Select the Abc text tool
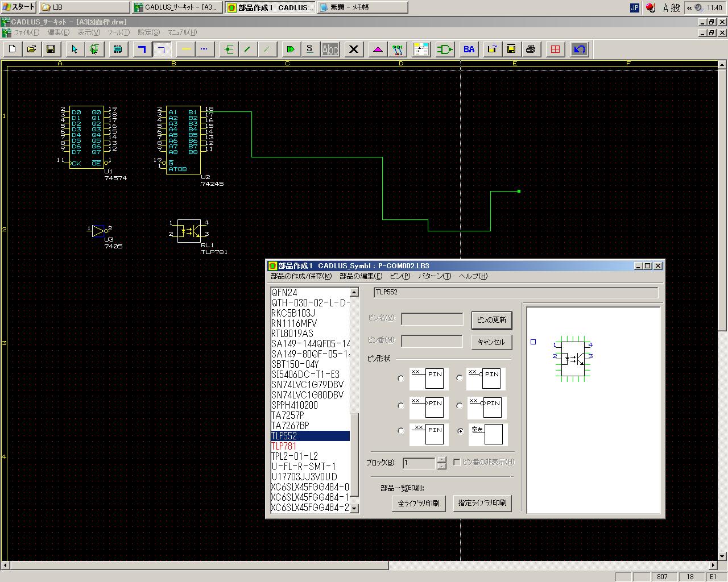The width and height of the screenshot is (728, 582). [330, 49]
